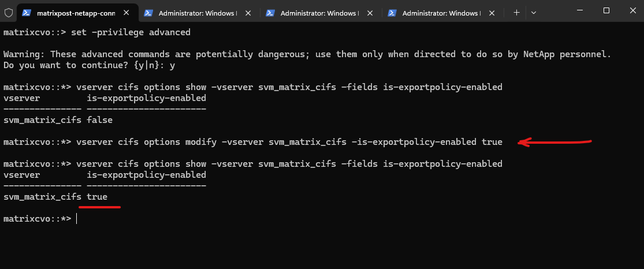This screenshot has height=269, width=644.
Task: Expand the new tab profile dropdown chevron
Action: point(533,12)
